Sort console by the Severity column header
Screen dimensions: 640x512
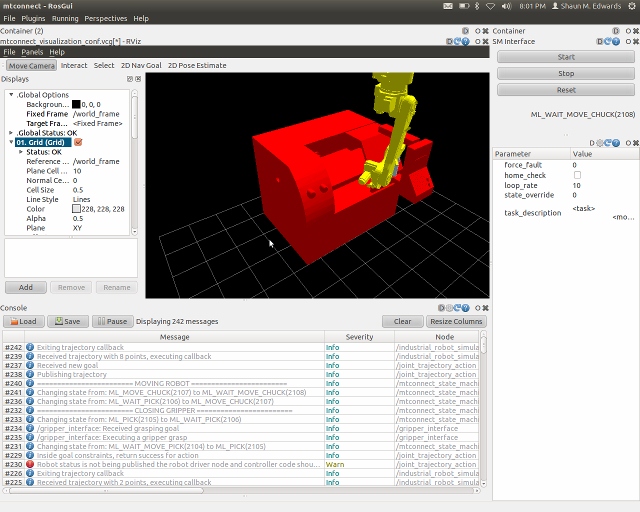[358, 337]
